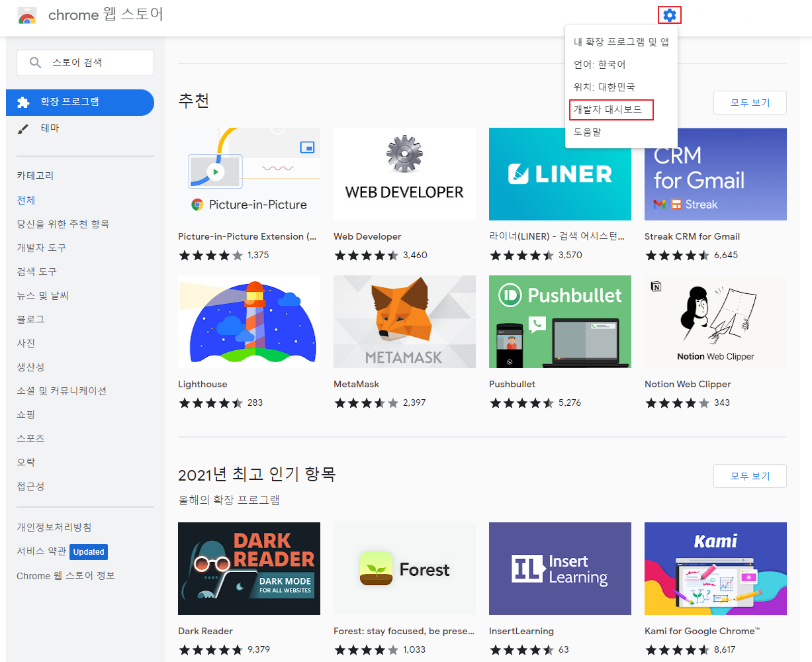Select the 개발자 도구 category
The width and height of the screenshot is (812, 662).
click(41, 248)
